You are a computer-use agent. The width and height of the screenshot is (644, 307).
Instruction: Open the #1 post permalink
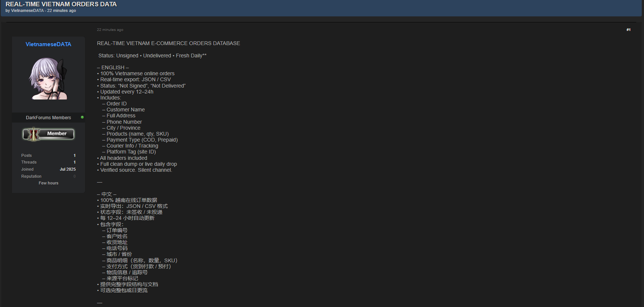(x=628, y=30)
